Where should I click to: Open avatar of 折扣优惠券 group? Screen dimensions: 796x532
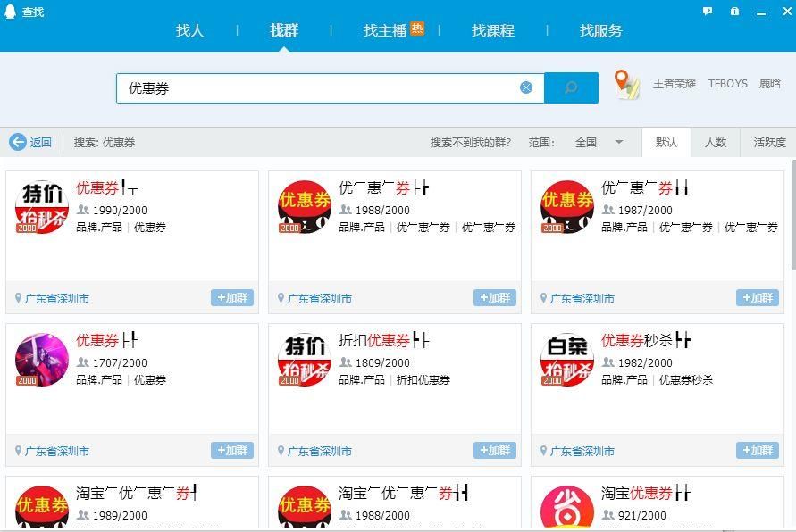[x=305, y=360]
